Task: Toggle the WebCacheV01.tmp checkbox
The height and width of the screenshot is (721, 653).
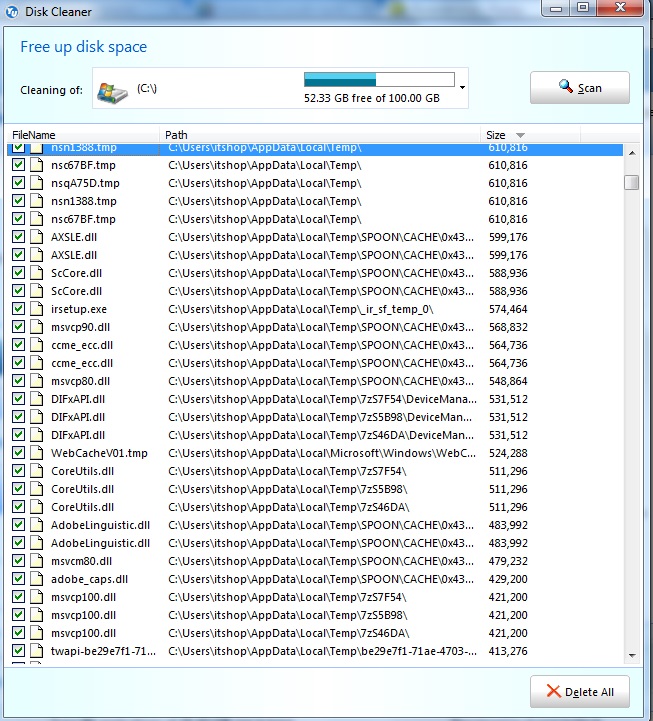Action: tap(18, 452)
